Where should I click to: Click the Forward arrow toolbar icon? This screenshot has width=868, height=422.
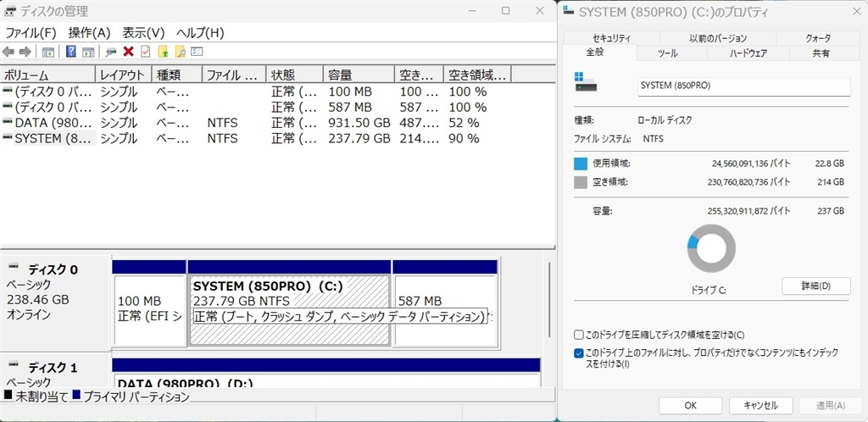tap(25, 52)
